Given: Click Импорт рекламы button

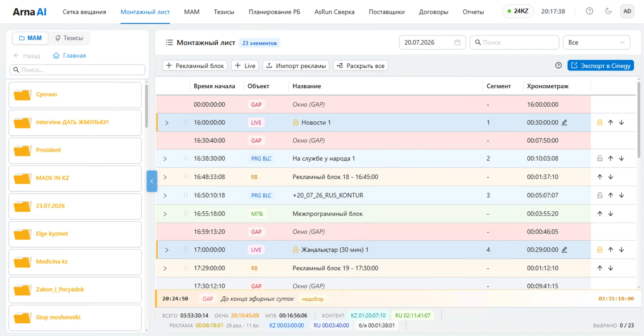Looking at the screenshot, I should (296, 66).
